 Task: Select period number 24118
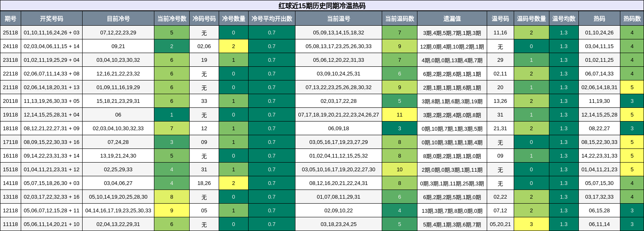point(10,46)
